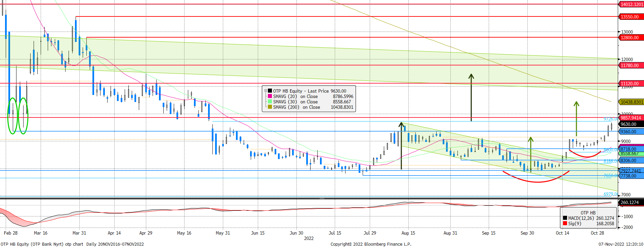Click the 12000 tick on the price axis
This screenshot has height=247, width=644.
click(x=627, y=59)
